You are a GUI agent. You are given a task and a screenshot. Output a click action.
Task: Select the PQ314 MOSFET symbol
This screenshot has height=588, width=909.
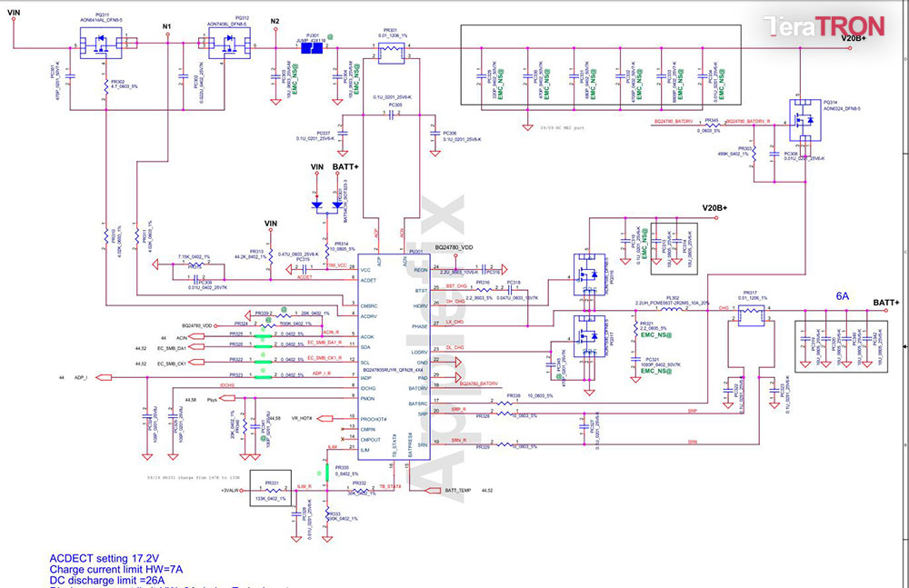tap(805, 121)
